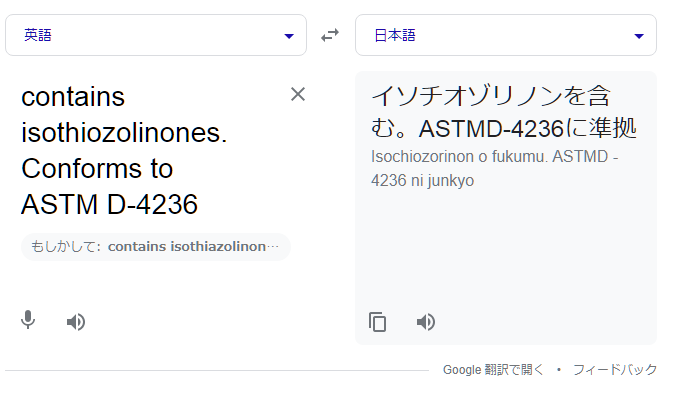The image size is (691, 415).
Task: Open the 英語 source language dropdown
Action: [x=156, y=35]
